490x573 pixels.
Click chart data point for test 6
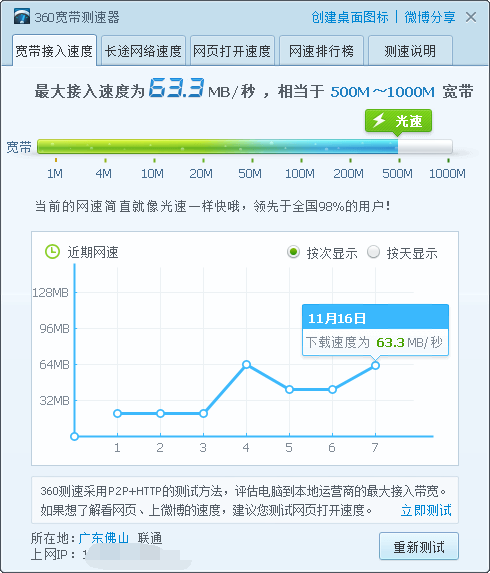pos(333,390)
